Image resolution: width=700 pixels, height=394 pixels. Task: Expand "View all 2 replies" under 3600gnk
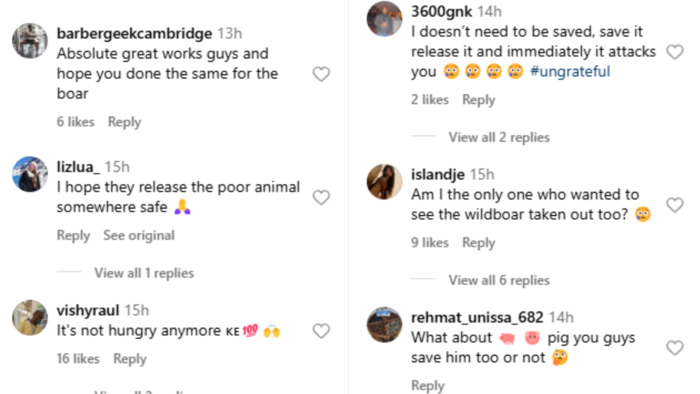pos(499,137)
